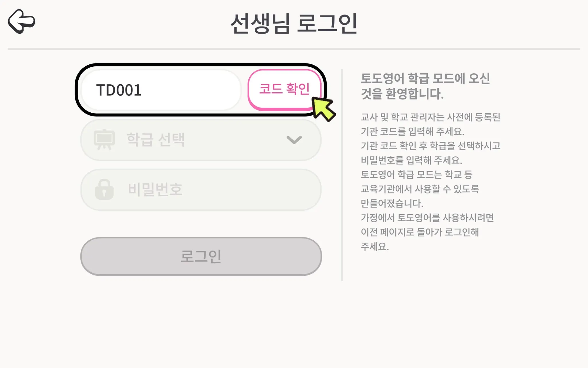The image size is (588, 368).
Task: Click the line 이전 페이지로 돌아가 로그인해
Action: pos(419,232)
